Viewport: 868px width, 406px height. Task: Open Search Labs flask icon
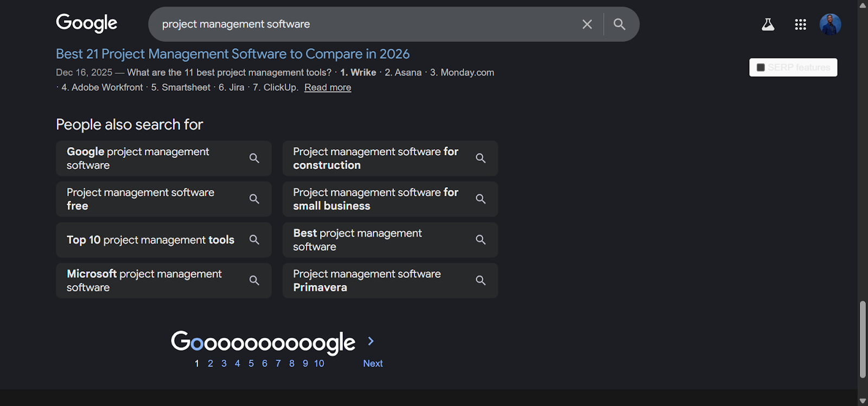pyautogui.click(x=768, y=24)
